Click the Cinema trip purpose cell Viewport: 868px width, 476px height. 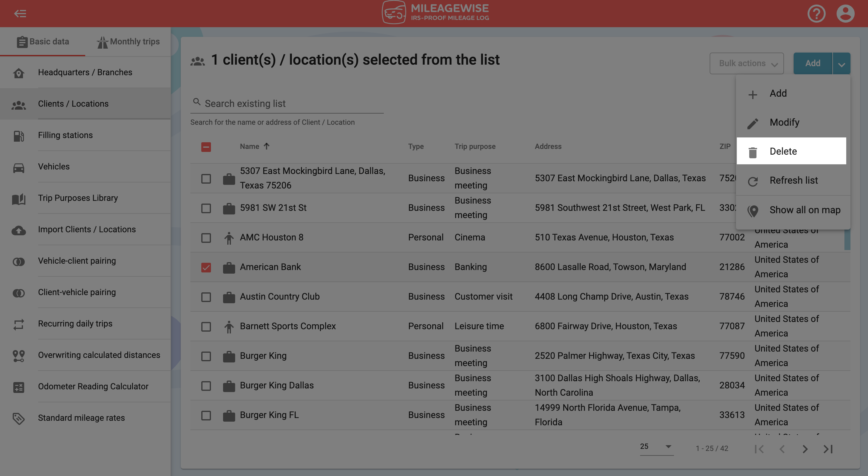470,238
